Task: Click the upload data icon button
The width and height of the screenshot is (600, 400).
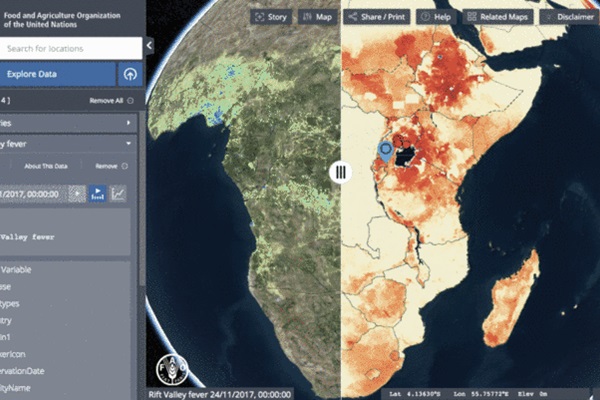Action: [130, 74]
